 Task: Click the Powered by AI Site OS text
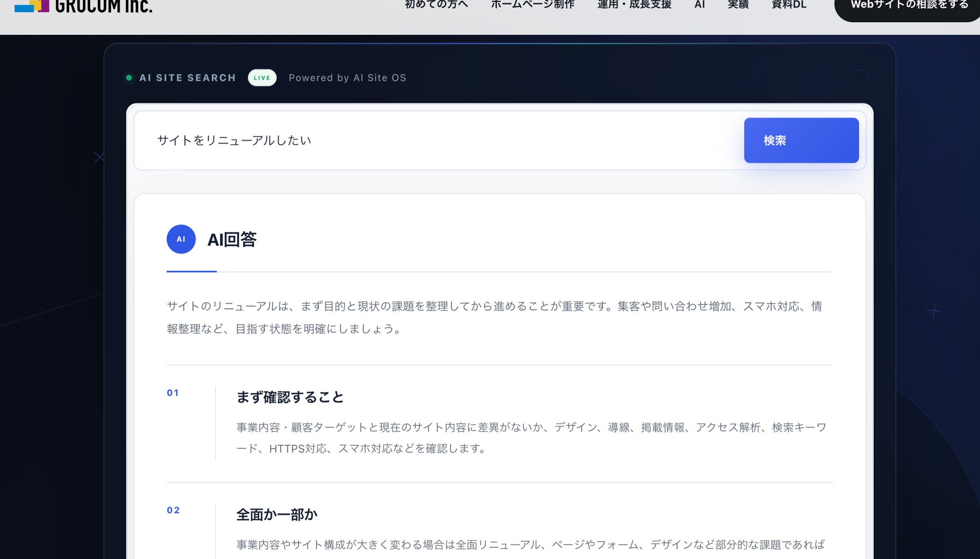[x=347, y=77]
